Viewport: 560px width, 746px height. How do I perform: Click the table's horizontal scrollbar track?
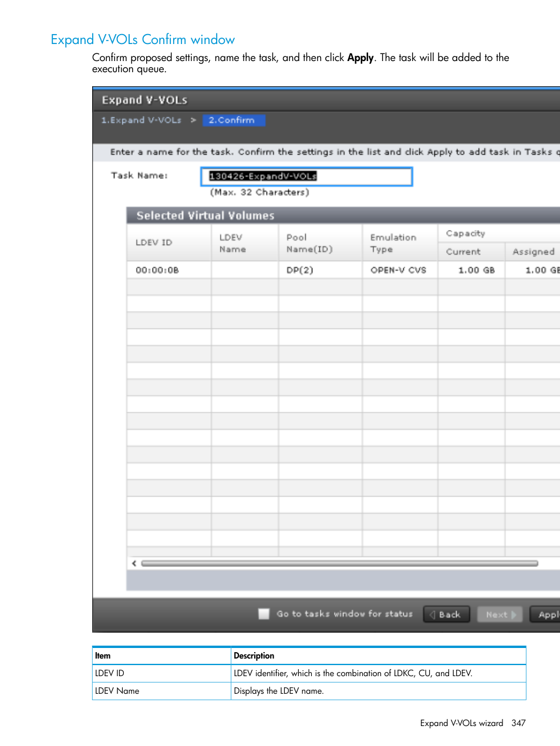tap(340, 563)
